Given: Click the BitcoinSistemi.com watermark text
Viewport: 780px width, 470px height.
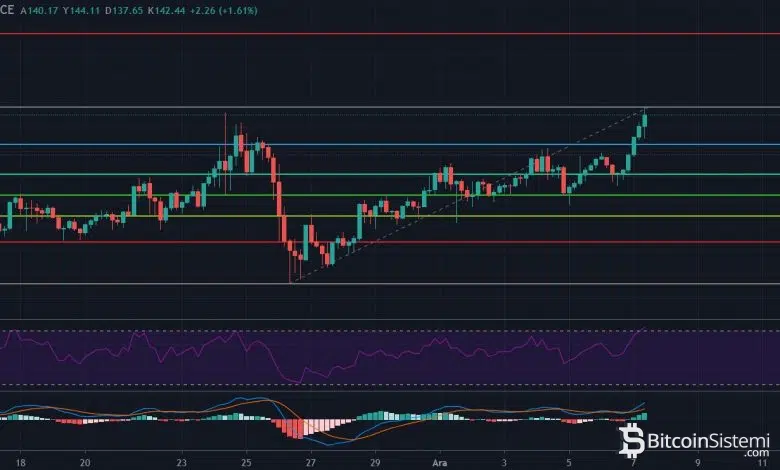Looking at the screenshot, I should (x=705, y=440).
